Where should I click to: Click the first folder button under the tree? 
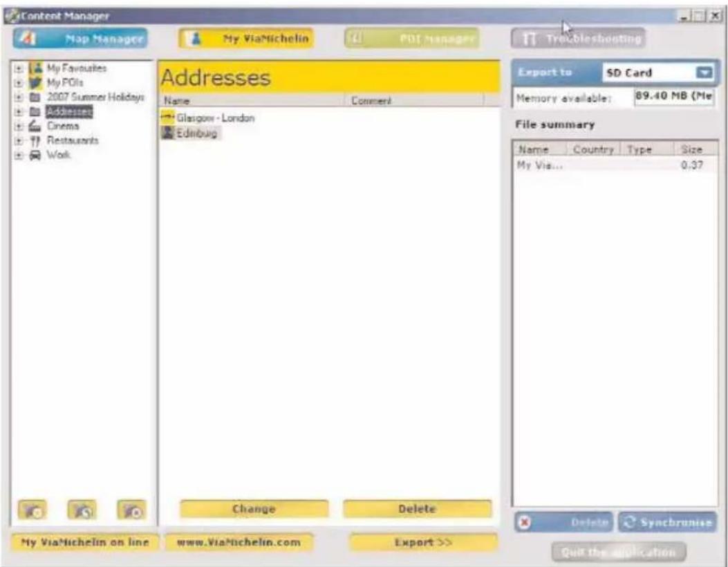pyautogui.click(x=32, y=510)
